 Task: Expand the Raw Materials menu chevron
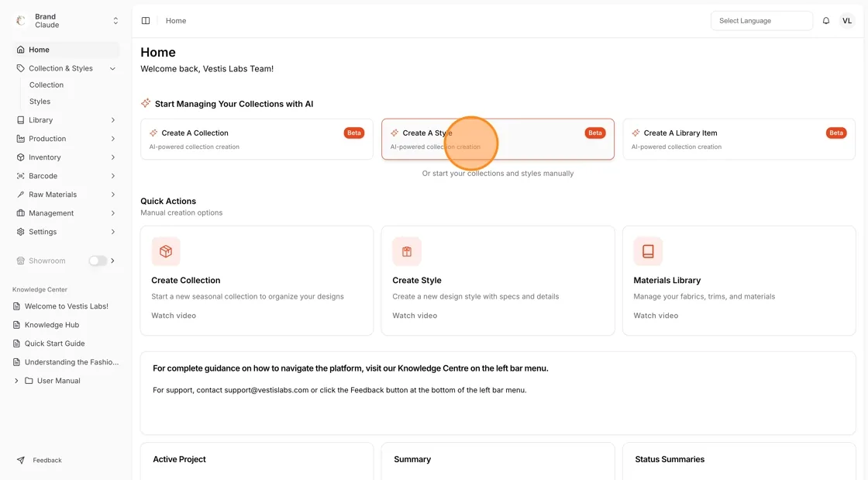[112, 195]
